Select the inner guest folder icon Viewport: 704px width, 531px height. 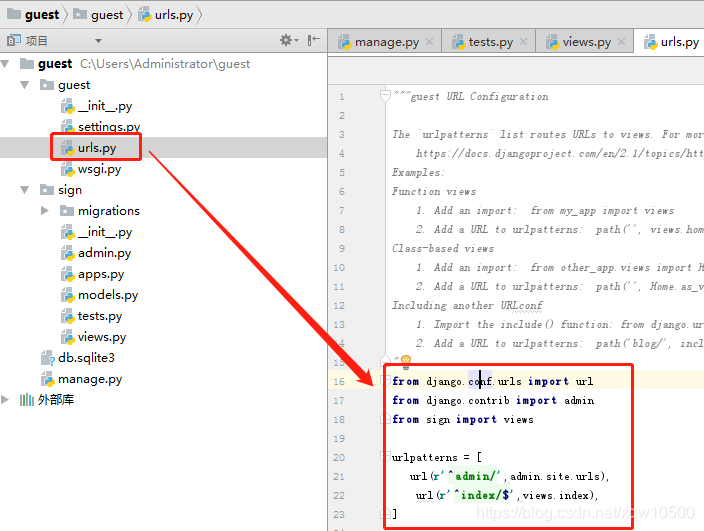tap(47, 84)
